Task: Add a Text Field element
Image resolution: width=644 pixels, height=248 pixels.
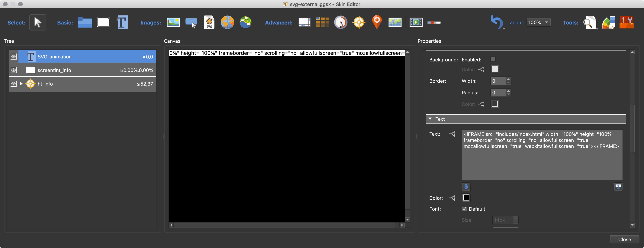Action: coord(122,23)
